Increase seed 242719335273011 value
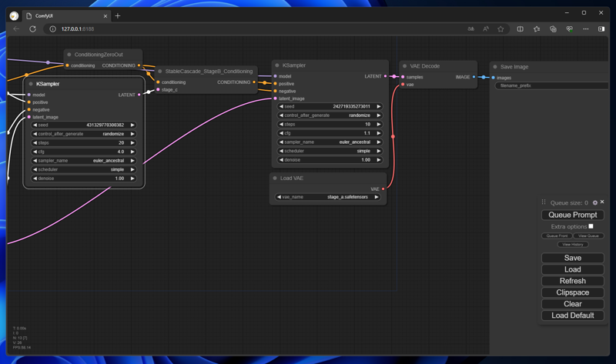Screen dimensions: 616x364 coord(379,106)
